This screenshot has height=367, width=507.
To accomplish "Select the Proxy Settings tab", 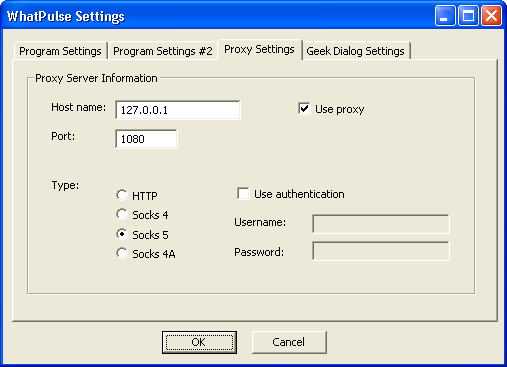I will tap(259, 49).
